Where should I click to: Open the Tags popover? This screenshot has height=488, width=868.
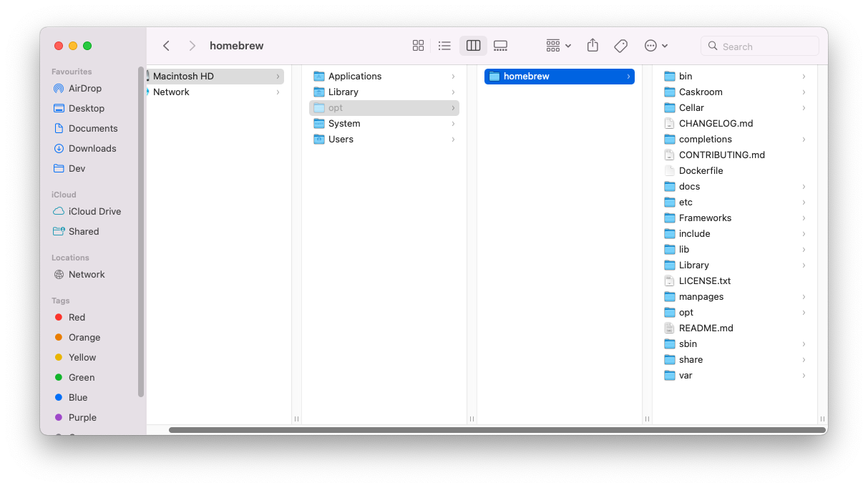pyautogui.click(x=620, y=45)
